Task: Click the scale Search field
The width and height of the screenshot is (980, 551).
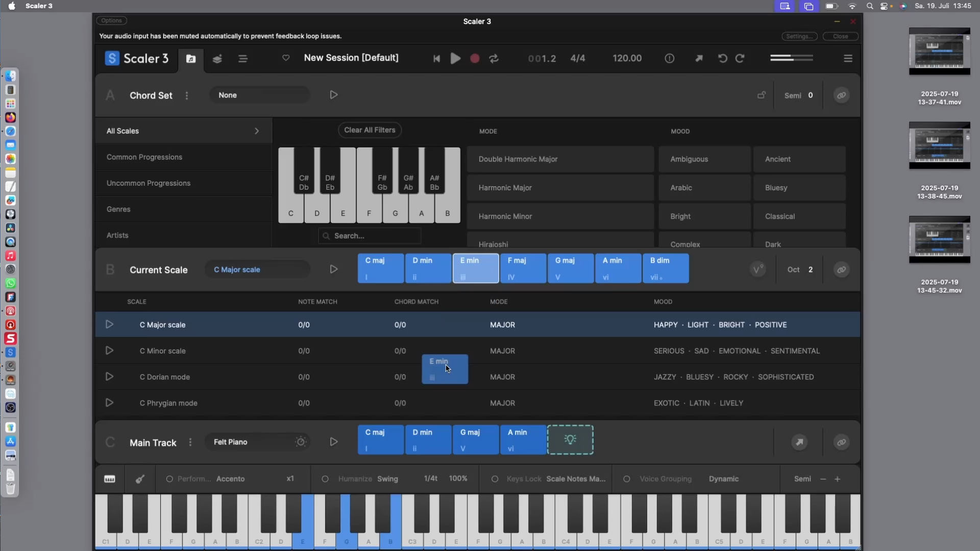Action: click(x=370, y=236)
